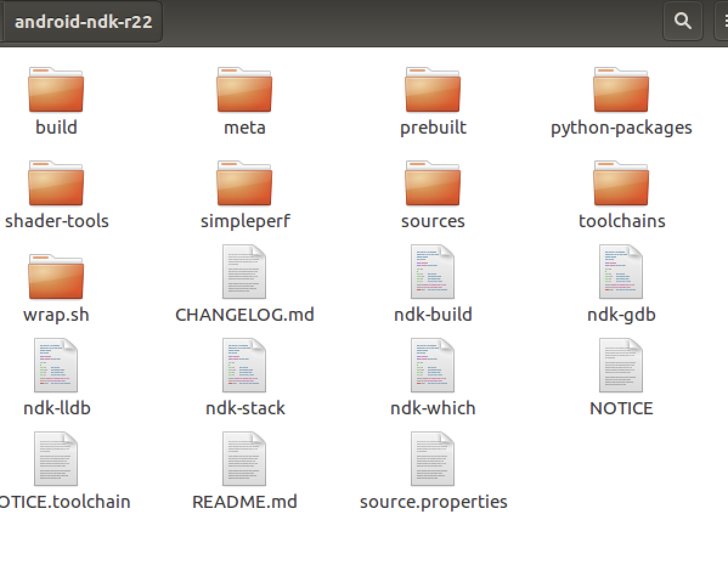This screenshot has height=565, width=728.
Task: Click the 'toolchains' name label
Action: (x=622, y=221)
